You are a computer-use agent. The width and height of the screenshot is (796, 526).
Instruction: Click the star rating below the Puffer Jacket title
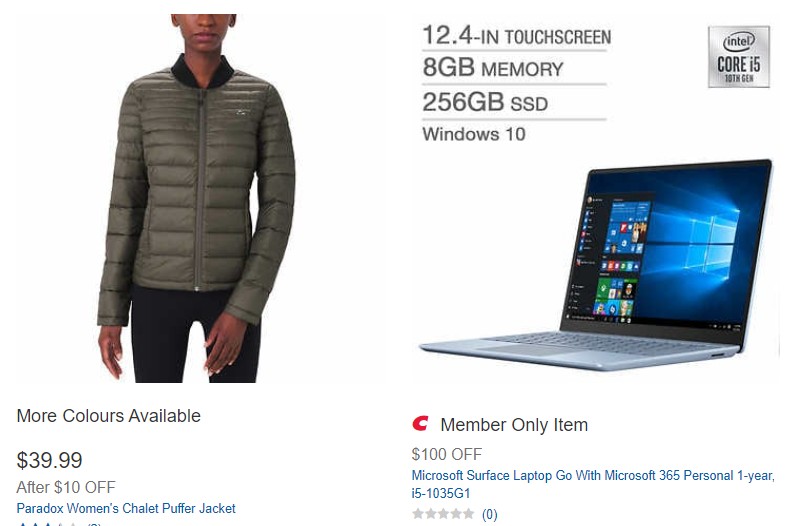pyautogui.click(x=48, y=523)
